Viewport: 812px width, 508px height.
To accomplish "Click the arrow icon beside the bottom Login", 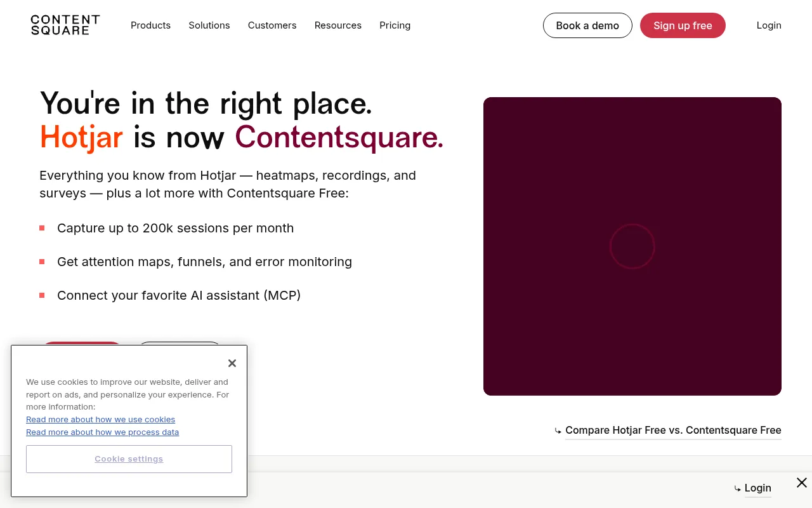I will tap(738, 489).
